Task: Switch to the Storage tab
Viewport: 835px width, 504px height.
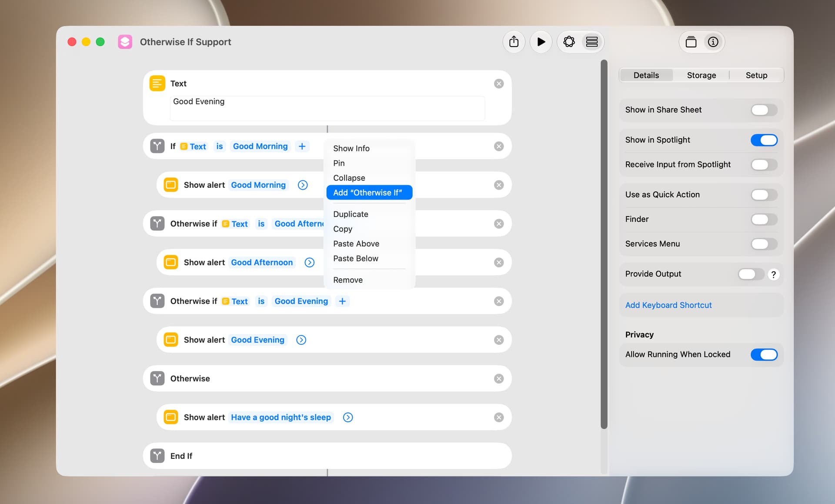Action: [x=701, y=75]
